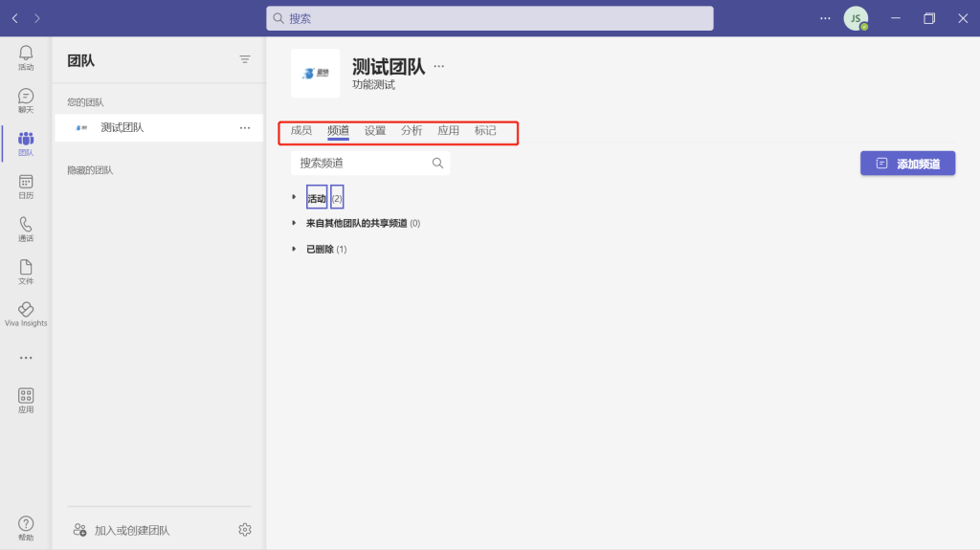
Task: Maximize or restore the Teams window
Action: pyautogui.click(x=928, y=18)
